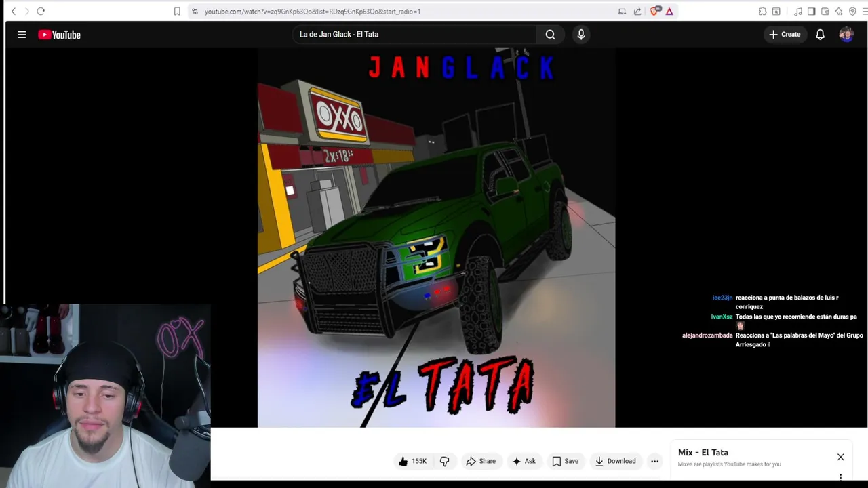Click the browser forward arrow
This screenshot has height=488, width=868.
pos(26,11)
